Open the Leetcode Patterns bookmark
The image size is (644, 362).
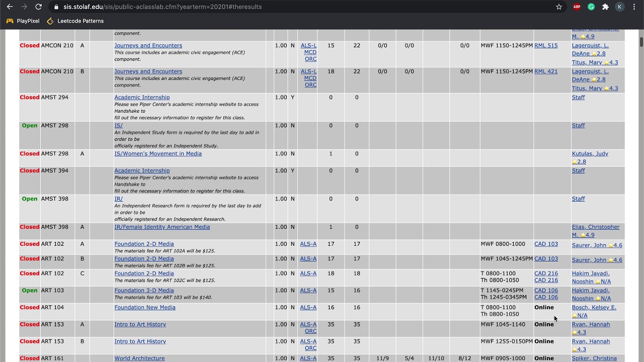75,21
